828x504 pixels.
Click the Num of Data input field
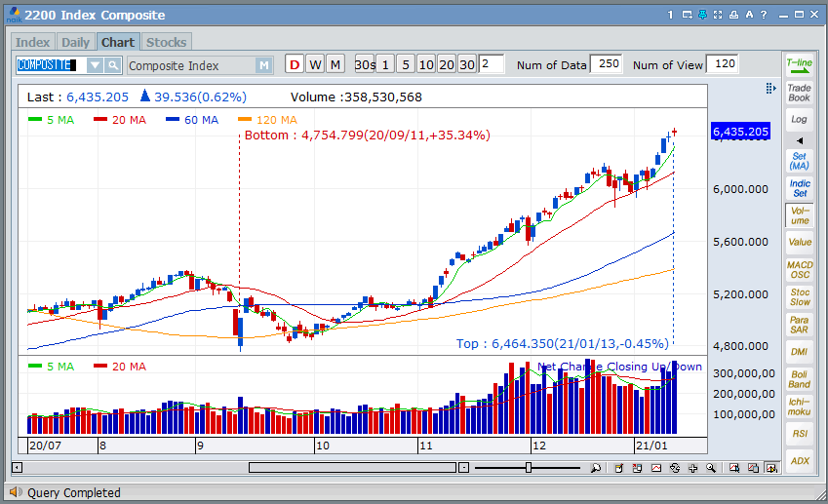tap(606, 65)
